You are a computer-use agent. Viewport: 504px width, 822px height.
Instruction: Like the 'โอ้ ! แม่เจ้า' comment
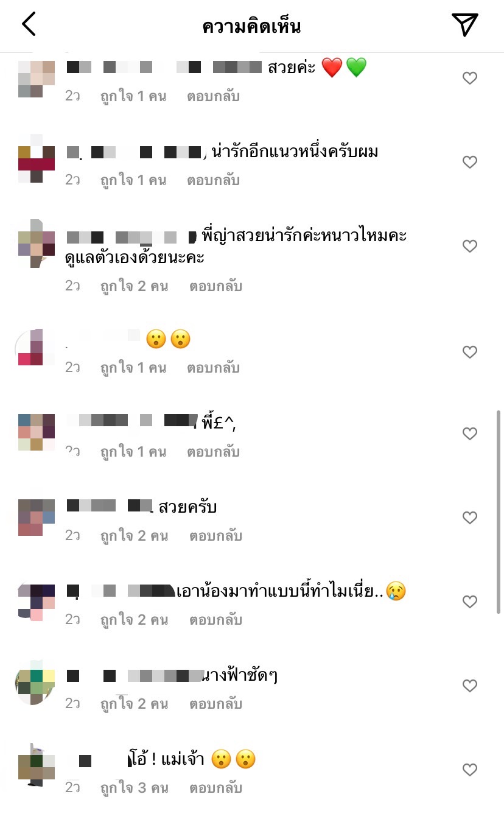pyautogui.click(x=469, y=770)
